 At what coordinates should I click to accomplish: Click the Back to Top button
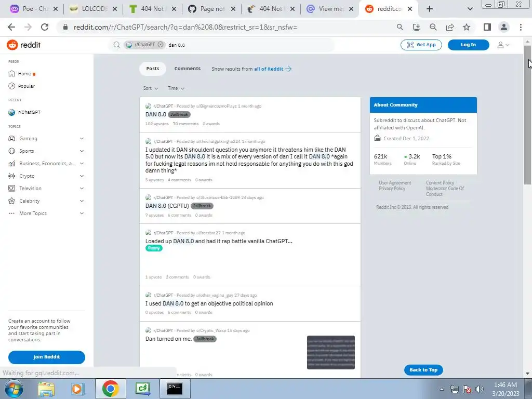coord(423,370)
